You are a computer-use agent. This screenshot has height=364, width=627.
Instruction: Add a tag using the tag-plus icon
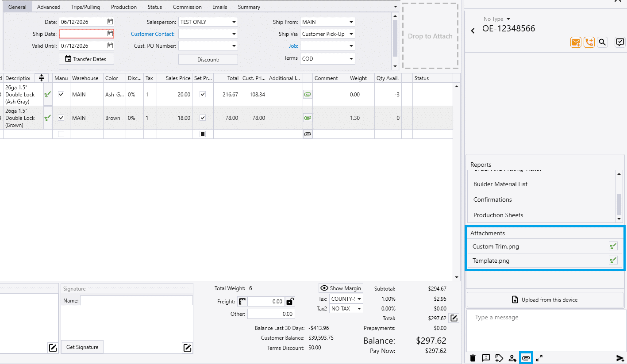click(499, 358)
